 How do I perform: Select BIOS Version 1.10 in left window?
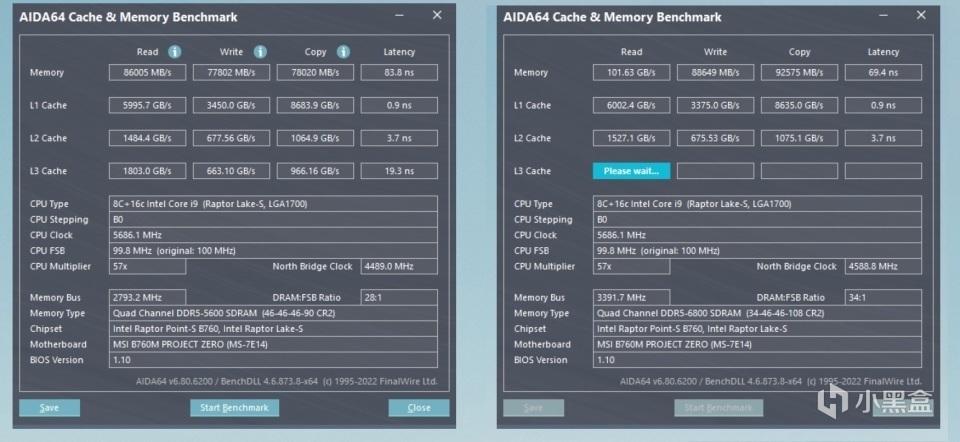click(x=273, y=360)
